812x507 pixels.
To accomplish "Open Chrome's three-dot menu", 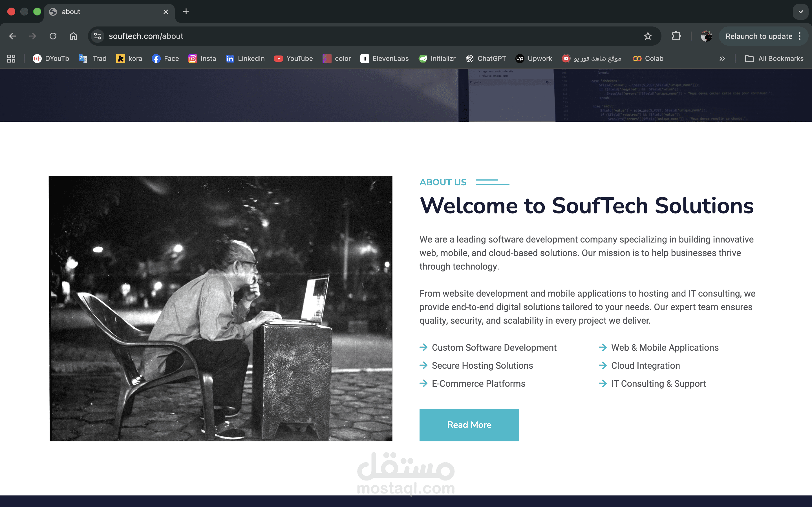I will pyautogui.click(x=800, y=36).
